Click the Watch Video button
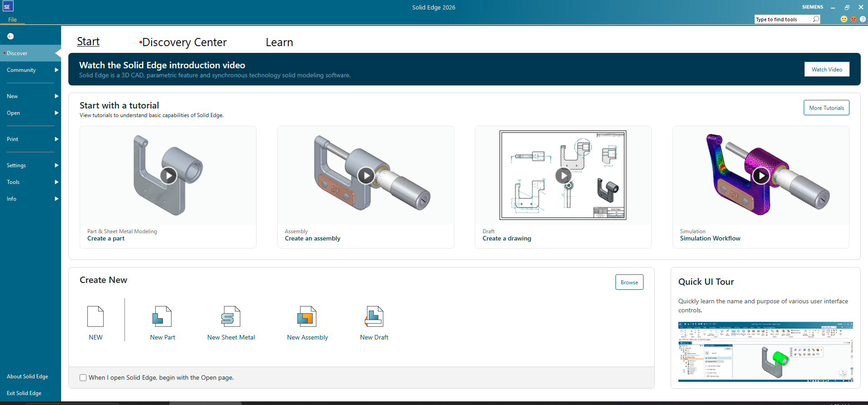 point(826,69)
